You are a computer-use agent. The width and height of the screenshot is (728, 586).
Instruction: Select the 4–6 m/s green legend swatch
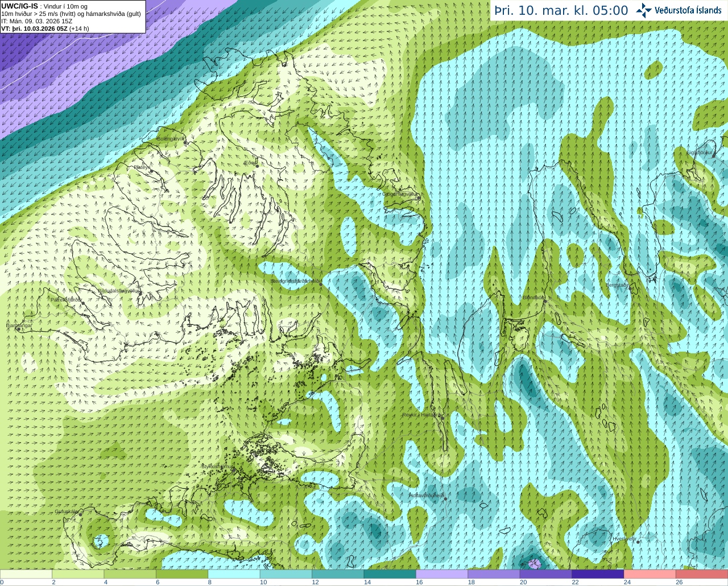(x=130, y=574)
